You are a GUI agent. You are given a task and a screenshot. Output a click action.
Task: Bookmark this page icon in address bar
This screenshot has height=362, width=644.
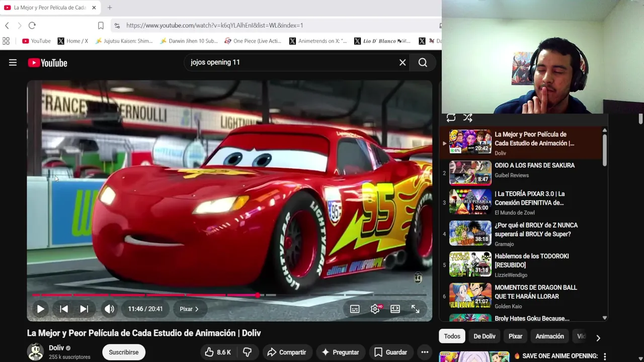(101, 25)
